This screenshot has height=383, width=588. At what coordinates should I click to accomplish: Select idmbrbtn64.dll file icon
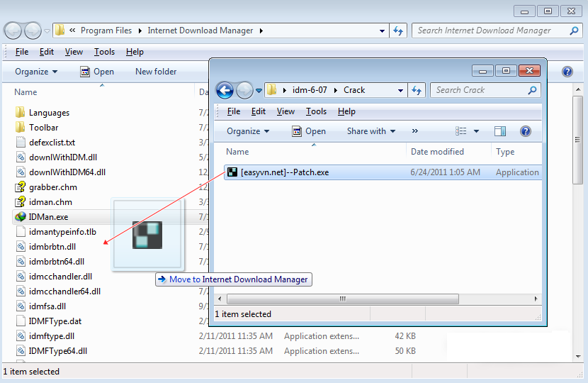point(21,262)
